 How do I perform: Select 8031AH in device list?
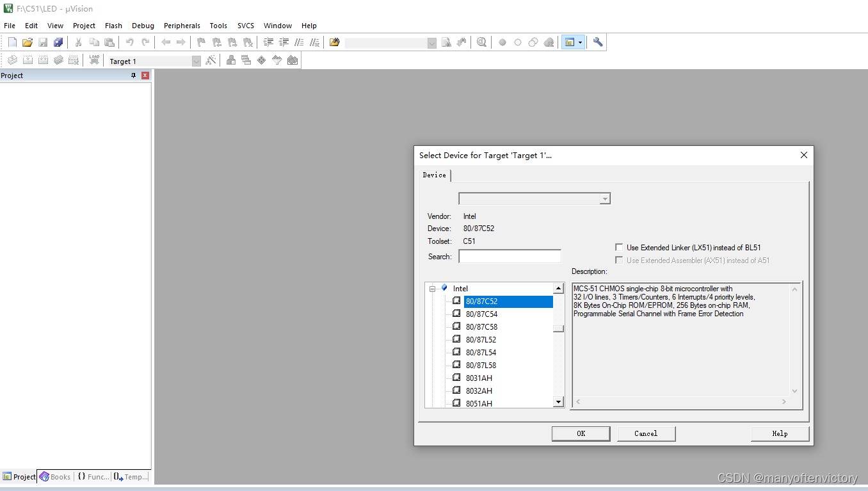[479, 378]
